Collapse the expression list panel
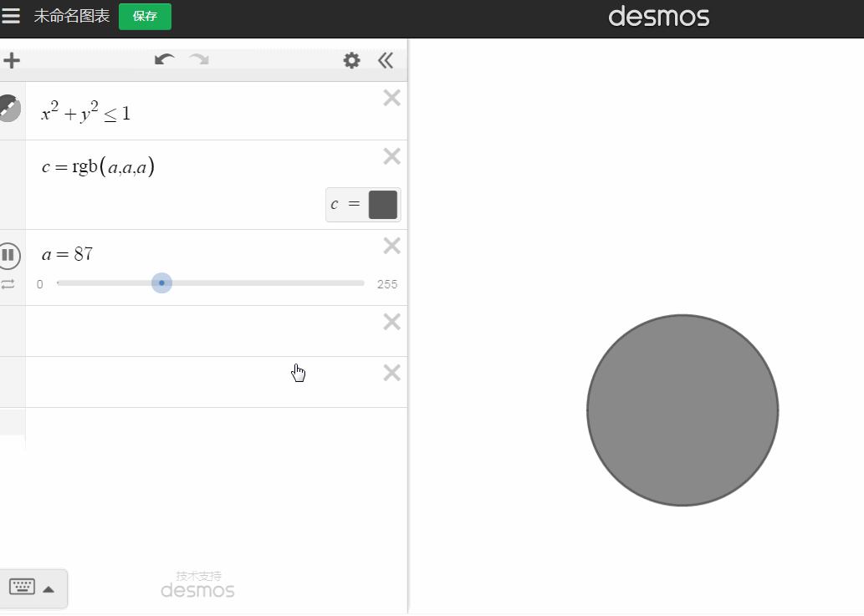 (x=386, y=60)
